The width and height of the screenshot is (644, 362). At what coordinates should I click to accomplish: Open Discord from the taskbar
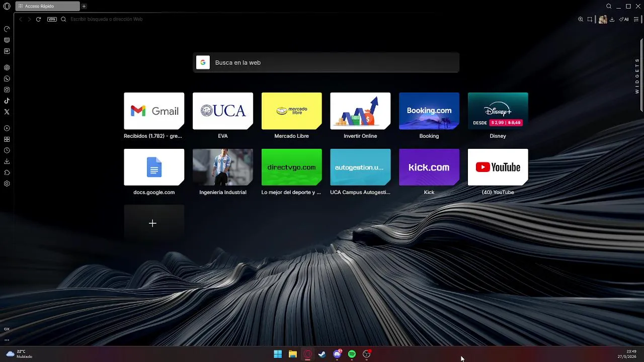point(337,354)
